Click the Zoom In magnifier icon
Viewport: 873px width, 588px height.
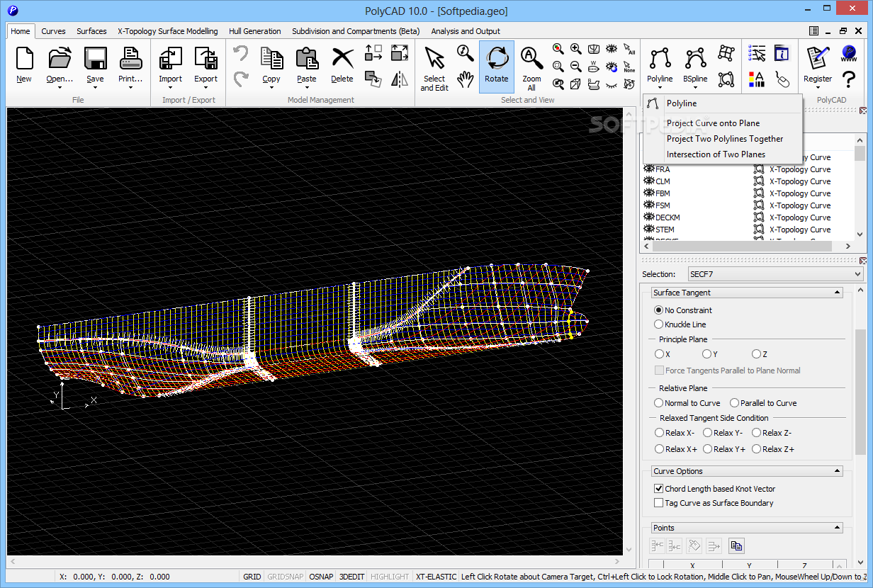576,49
